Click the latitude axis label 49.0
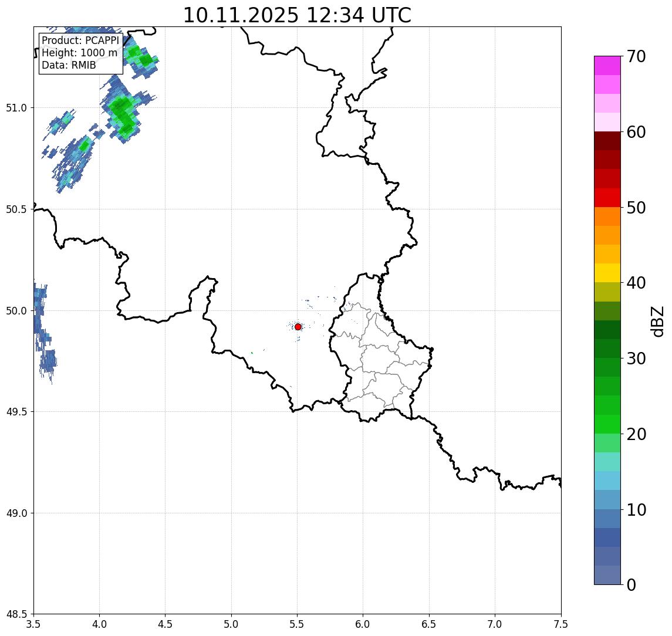 pyautogui.click(x=16, y=513)
